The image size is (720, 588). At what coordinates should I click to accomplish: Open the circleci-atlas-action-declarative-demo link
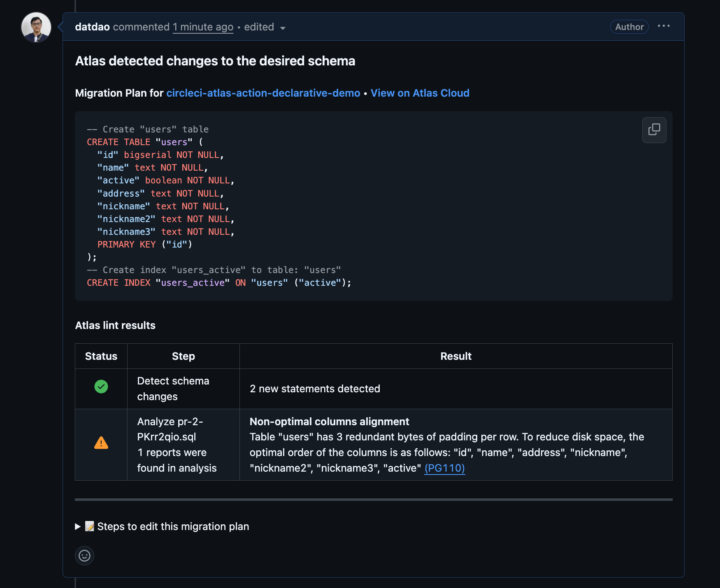tap(263, 93)
